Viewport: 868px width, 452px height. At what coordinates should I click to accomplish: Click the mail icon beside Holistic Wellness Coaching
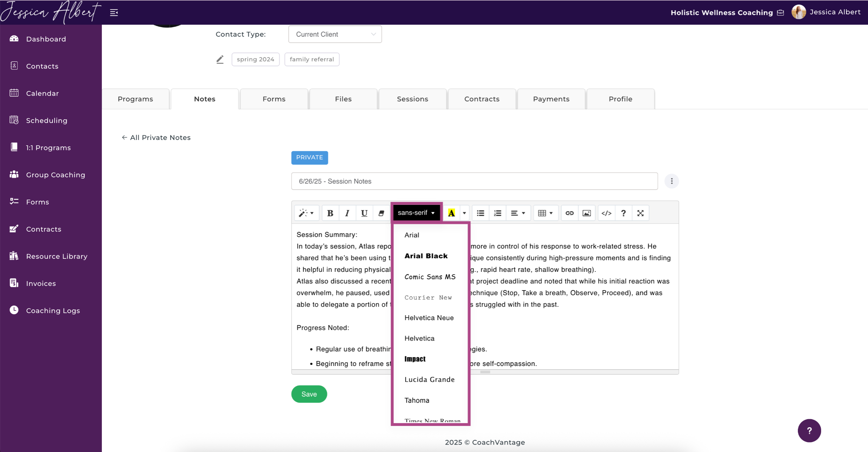[x=781, y=13]
